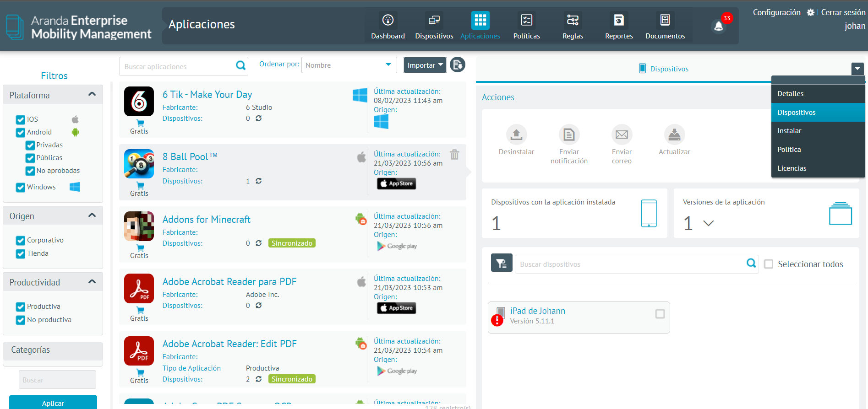The width and height of the screenshot is (868, 409).
Task: Toggle the Tienda origin checkbox
Action: click(21, 253)
